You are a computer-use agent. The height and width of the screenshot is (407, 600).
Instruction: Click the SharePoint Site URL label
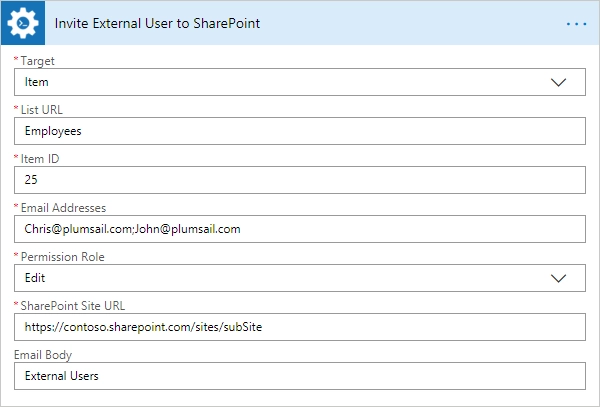pos(73,306)
